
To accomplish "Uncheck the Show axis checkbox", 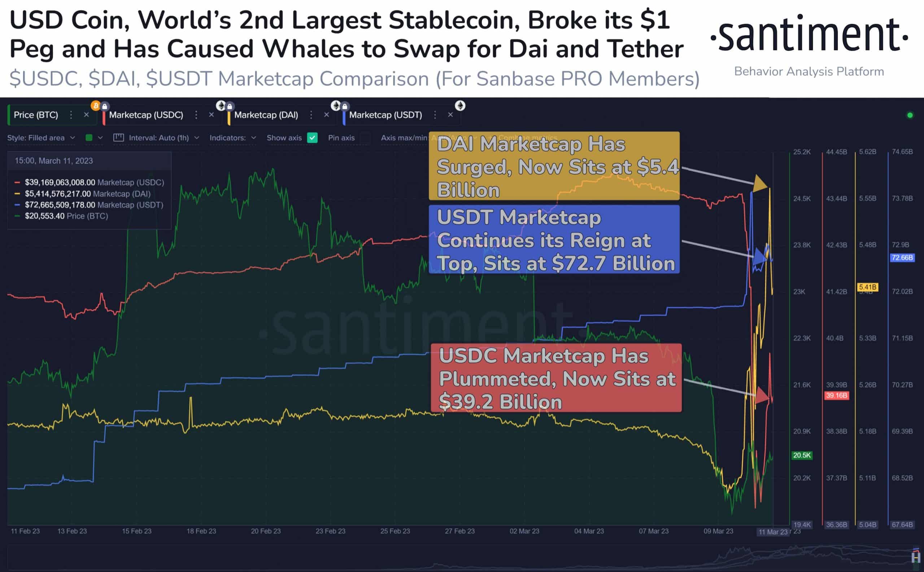I will coord(312,138).
